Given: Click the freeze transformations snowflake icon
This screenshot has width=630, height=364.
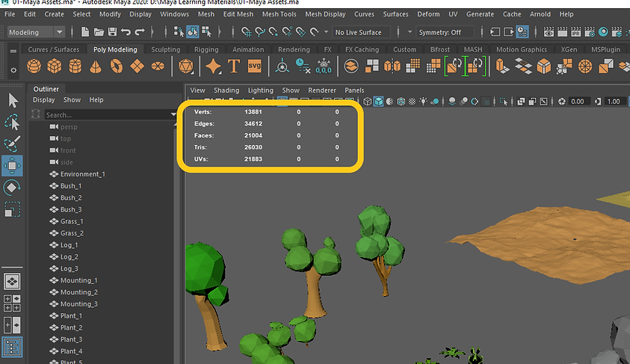Looking at the screenshot, I should point(324,66).
